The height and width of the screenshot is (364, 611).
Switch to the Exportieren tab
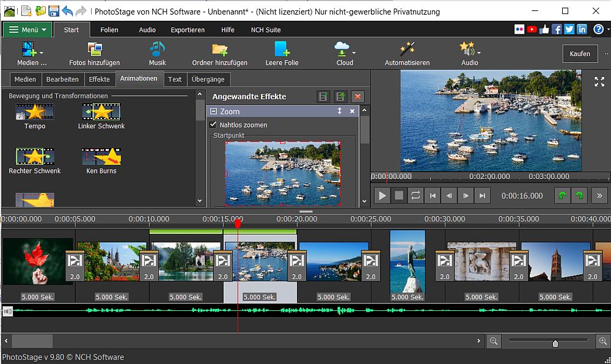[188, 29]
